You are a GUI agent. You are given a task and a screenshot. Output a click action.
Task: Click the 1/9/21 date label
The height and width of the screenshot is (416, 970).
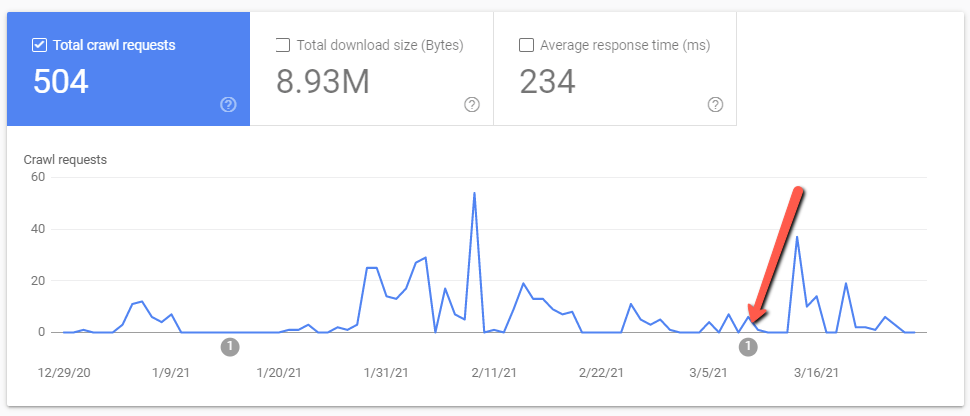coord(170,373)
